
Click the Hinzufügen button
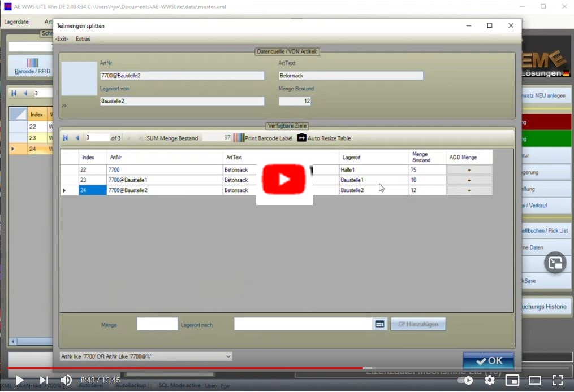click(418, 324)
